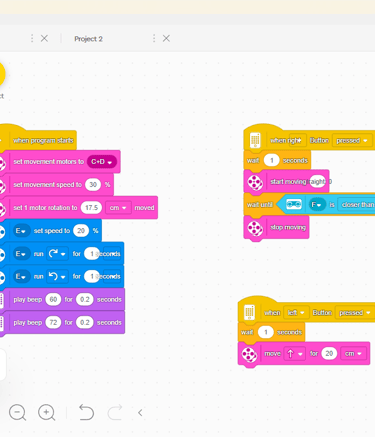Open pressed dropdown in left button block

[x=355, y=313]
